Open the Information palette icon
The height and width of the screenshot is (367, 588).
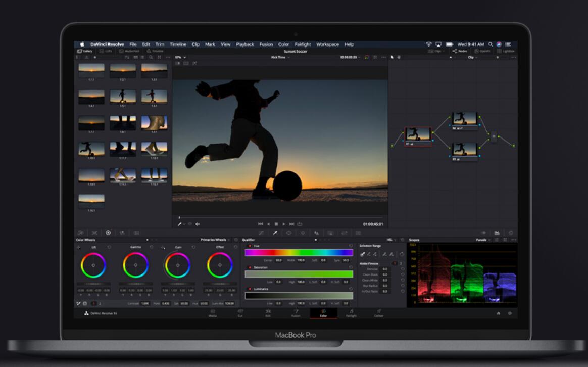[511, 233]
